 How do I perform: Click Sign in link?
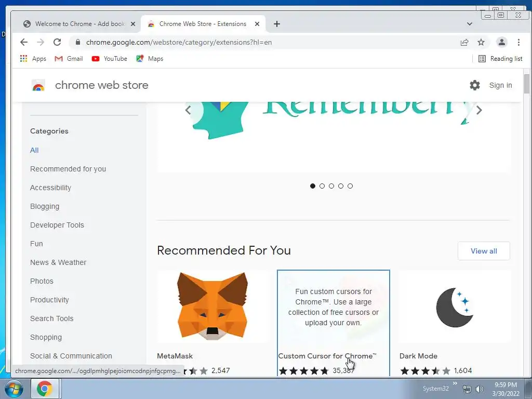tap(500, 85)
